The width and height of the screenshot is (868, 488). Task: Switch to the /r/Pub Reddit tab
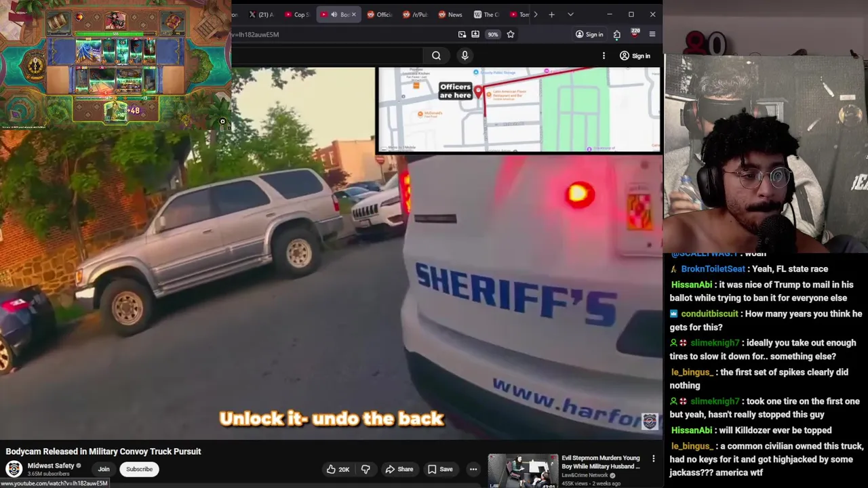(416, 14)
